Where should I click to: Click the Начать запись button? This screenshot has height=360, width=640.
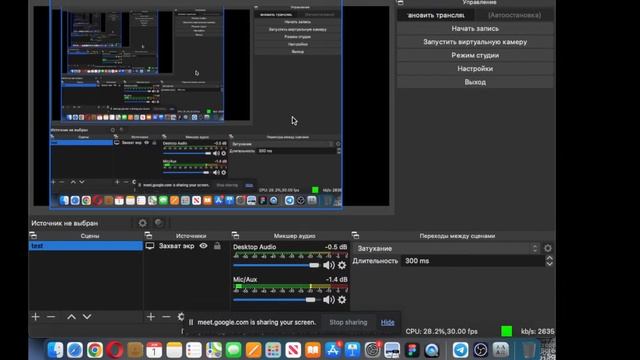(x=475, y=29)
